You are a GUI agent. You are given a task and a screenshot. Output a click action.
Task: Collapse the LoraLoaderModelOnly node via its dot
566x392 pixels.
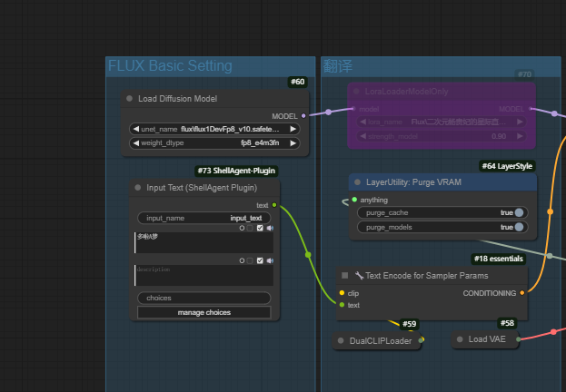[356, 92]
